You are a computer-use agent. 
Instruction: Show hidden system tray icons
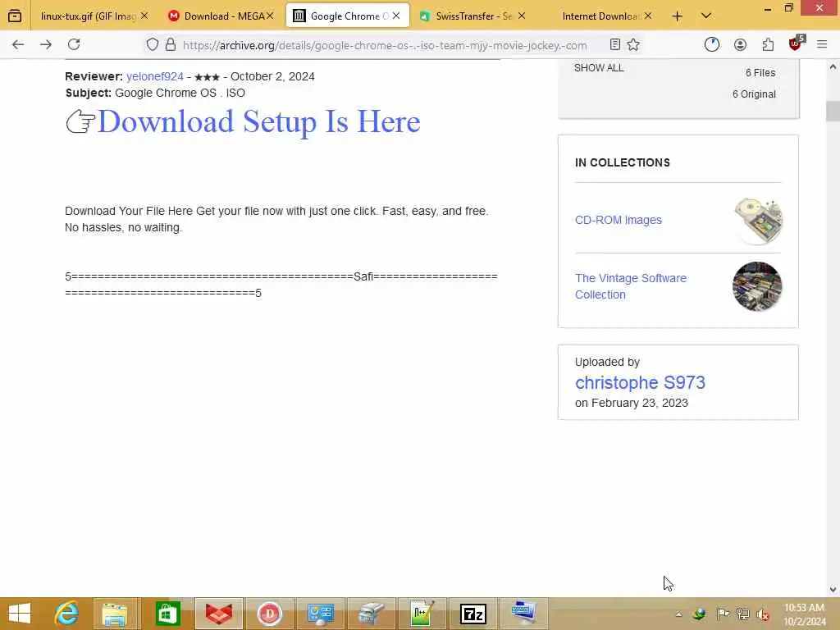click(x=678, y=614)
